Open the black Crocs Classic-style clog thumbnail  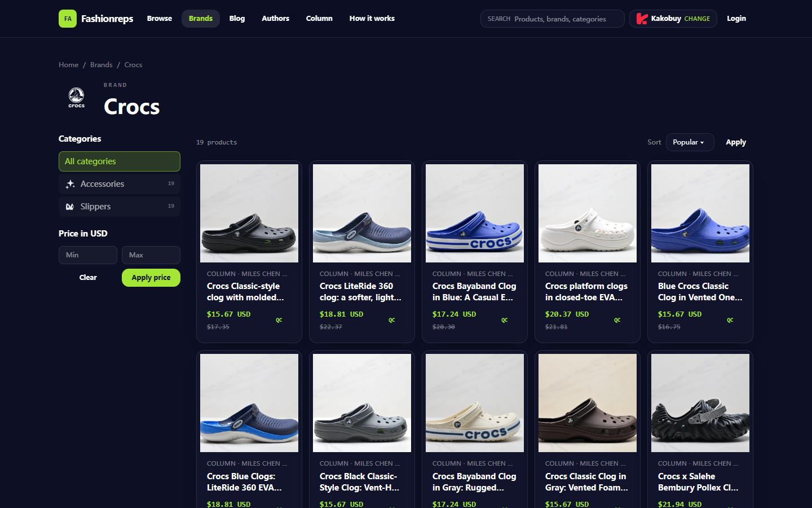[x=249, y=213]
